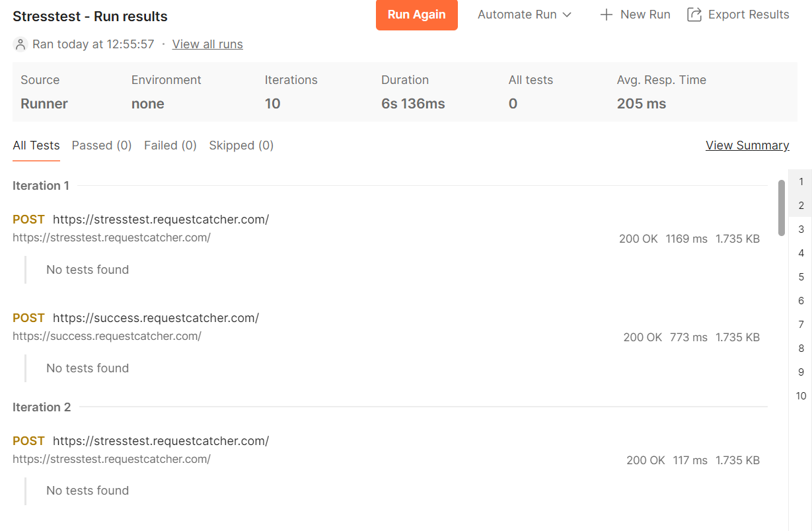Switch to the Passed (0) tab
The height and width of the screenshot is (531, 812).
[x=102, y=145]
